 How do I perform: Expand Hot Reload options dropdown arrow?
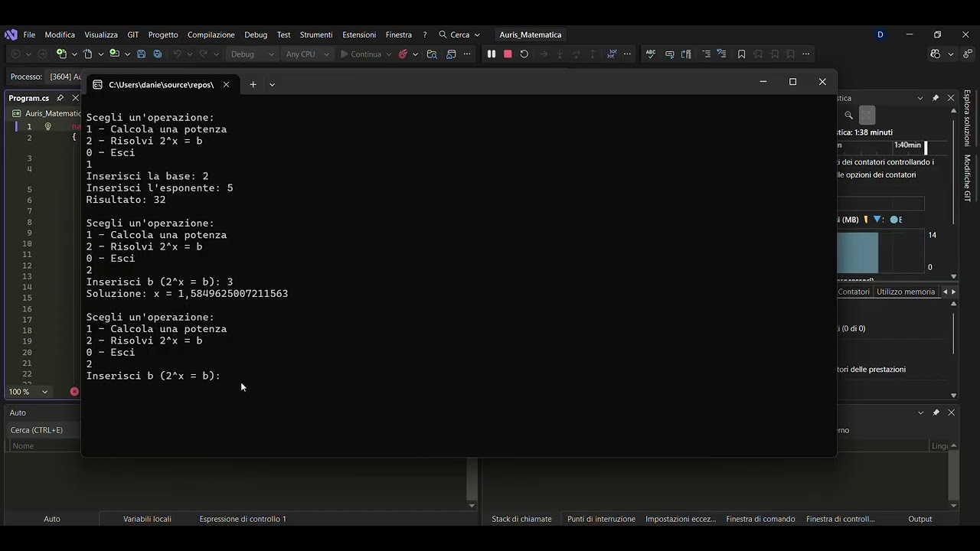415,54
